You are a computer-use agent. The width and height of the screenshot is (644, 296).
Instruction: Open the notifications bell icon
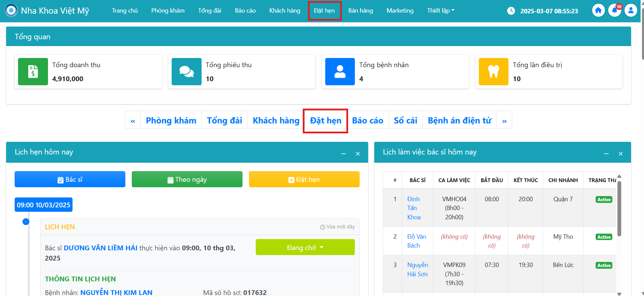click(614, 11)
